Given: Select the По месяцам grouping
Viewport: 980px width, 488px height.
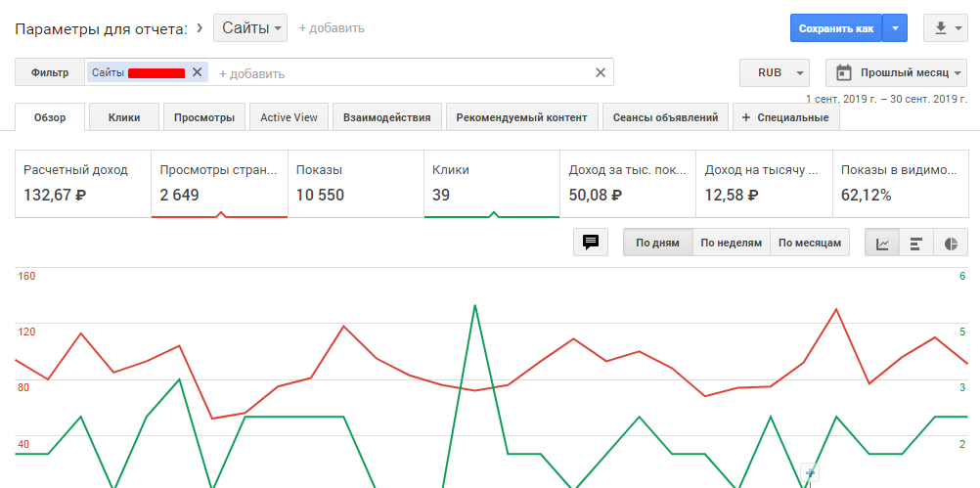Looking at the screenshot, I should coord(810,243).
